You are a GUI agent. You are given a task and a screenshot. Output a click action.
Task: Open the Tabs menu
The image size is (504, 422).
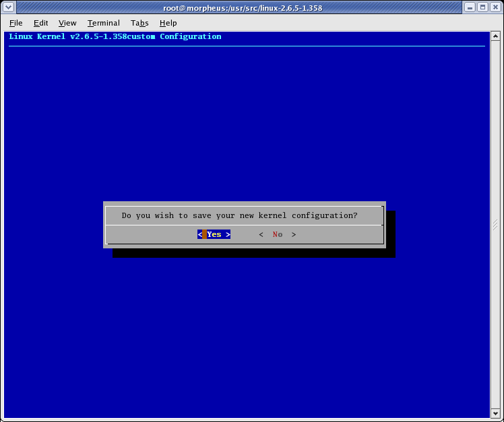point(139,23)
